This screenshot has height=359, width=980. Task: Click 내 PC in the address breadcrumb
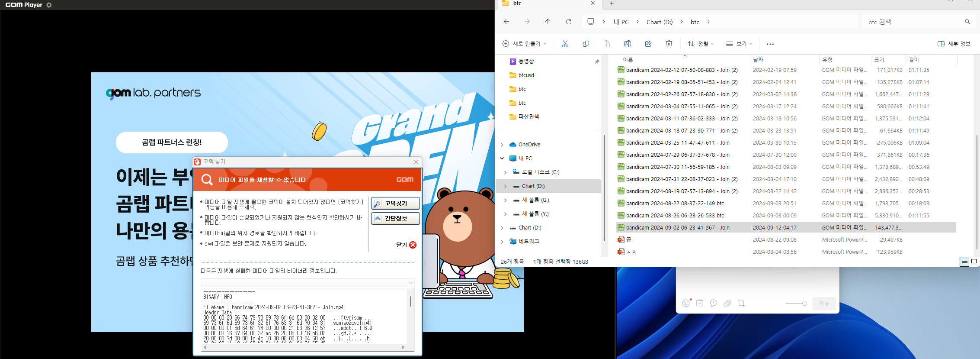coord(621,22)
